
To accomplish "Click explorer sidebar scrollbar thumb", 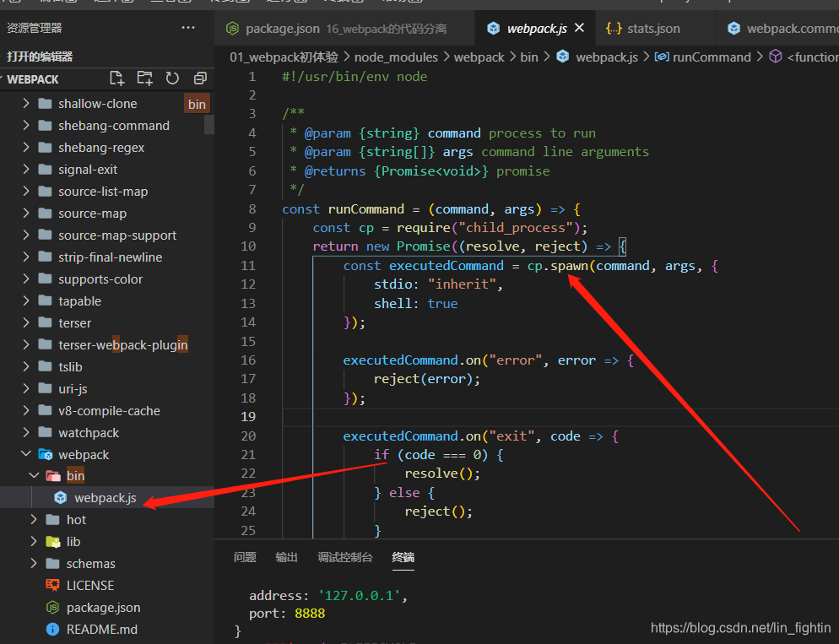I will pyautogui.click(x=208, y=124).
